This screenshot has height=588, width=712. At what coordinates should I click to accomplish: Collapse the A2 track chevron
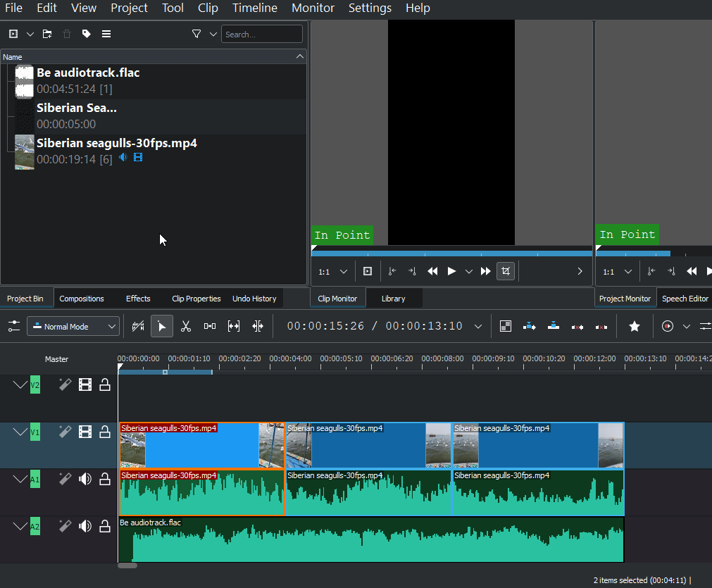(20, 527)
